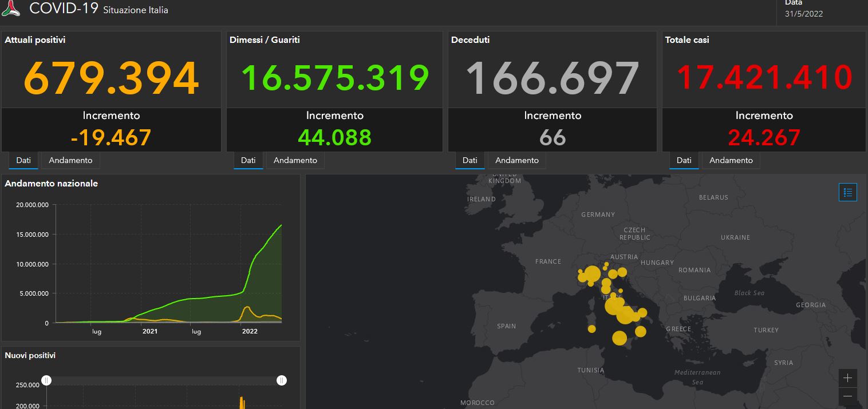Screen dimensions: 868x409
Task: Click the 20.000.000 axis label
Action: [x=33, y=205]
